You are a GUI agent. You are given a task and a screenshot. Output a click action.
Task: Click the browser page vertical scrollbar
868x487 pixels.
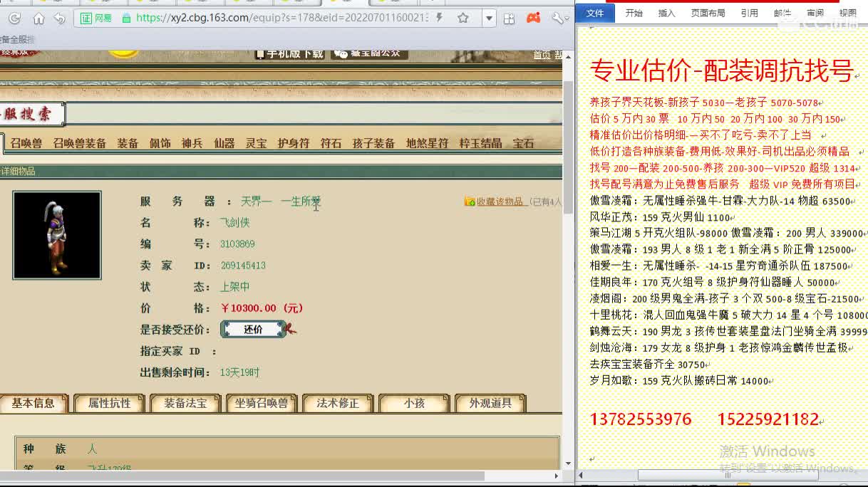point(569,146)
